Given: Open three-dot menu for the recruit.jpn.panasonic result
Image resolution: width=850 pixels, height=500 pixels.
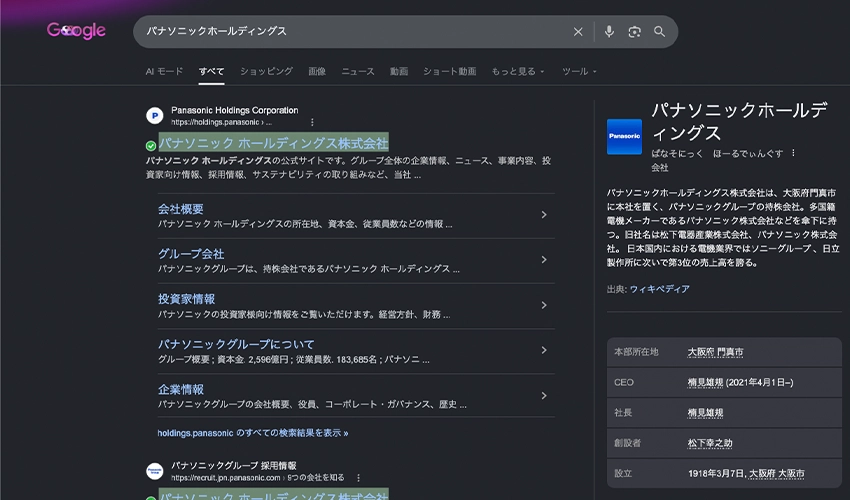Looking at the screenshot, I should [358, 478].
